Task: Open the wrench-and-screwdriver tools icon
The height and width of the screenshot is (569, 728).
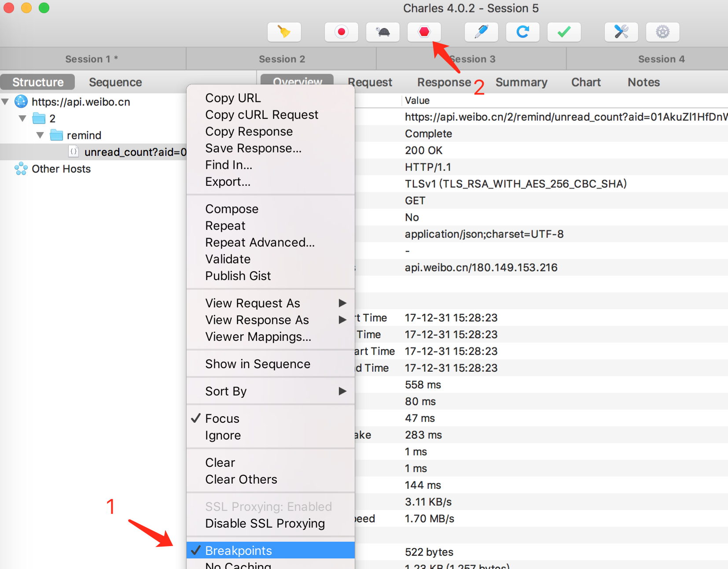Action: point(621,32)
